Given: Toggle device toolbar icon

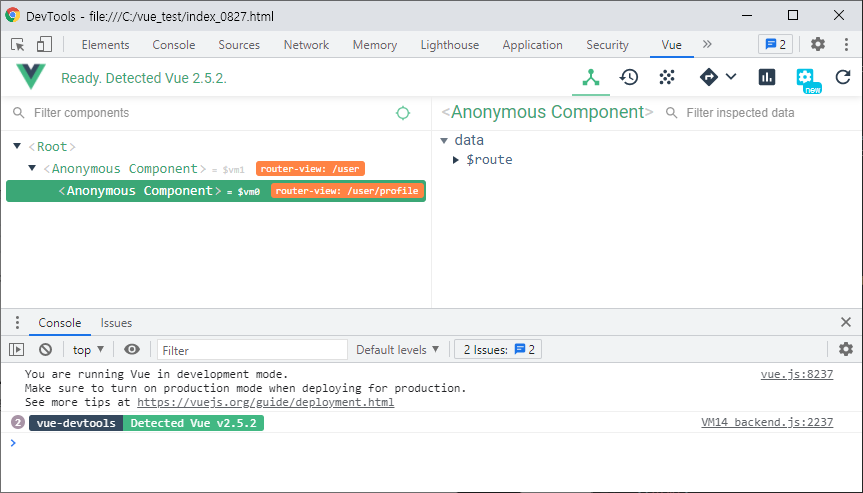Looking at the screenshot, I should tap(44, 45).
